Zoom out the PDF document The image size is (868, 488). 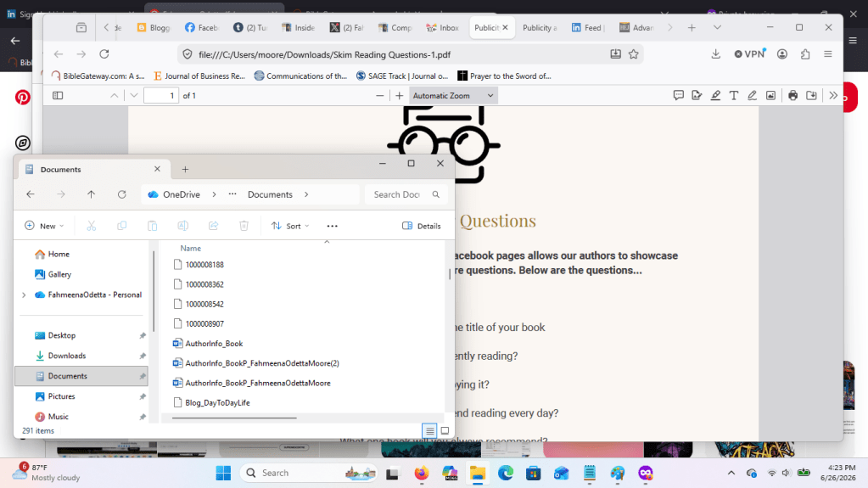tap(380, 95)
